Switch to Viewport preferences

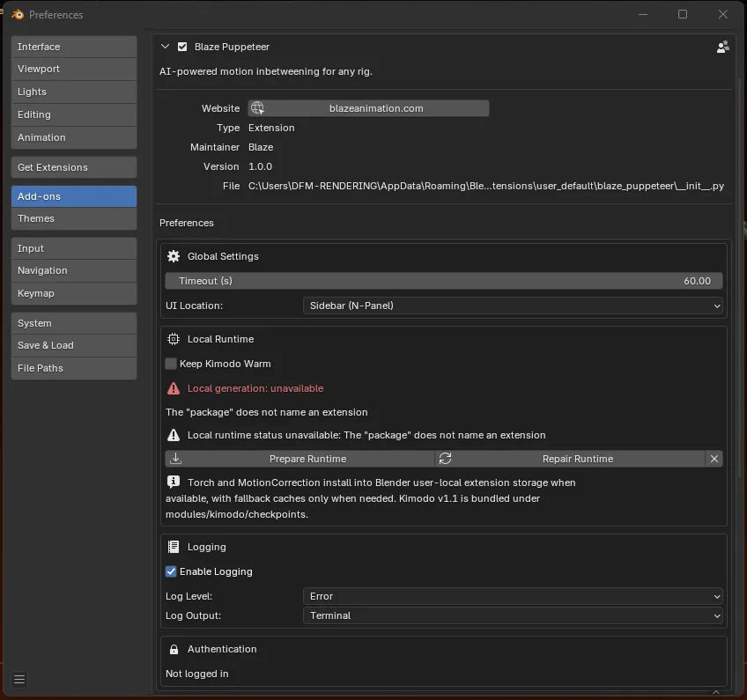tap(74, 69)
